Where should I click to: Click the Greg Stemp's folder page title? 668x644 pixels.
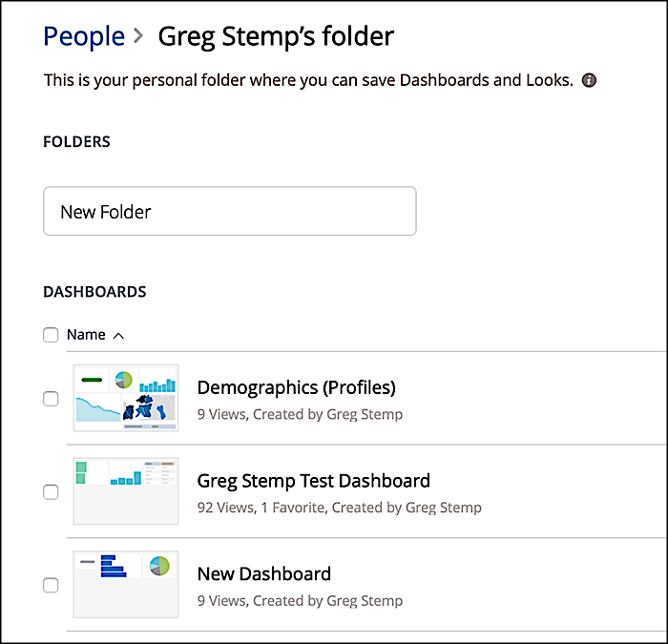tap(276, 36)
